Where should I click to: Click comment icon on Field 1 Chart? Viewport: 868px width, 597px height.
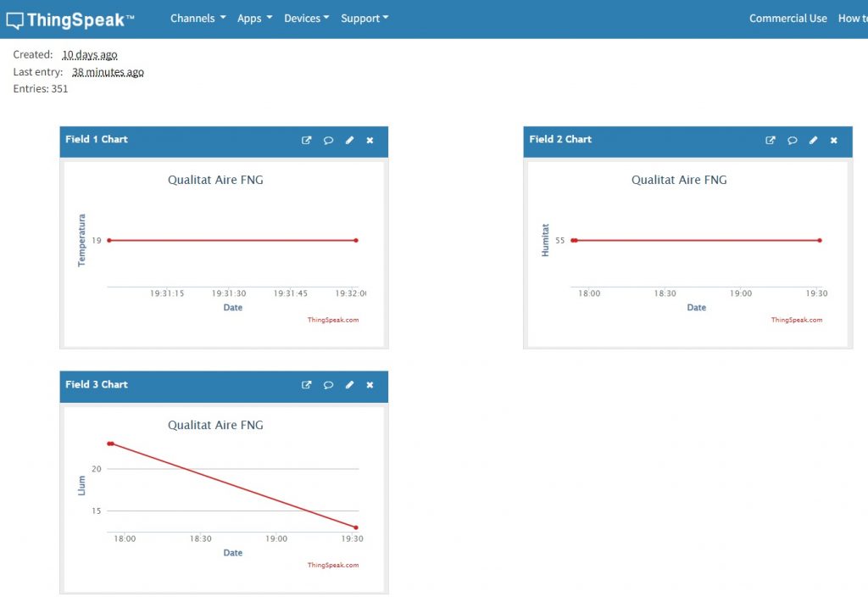(x=328, y=141)
